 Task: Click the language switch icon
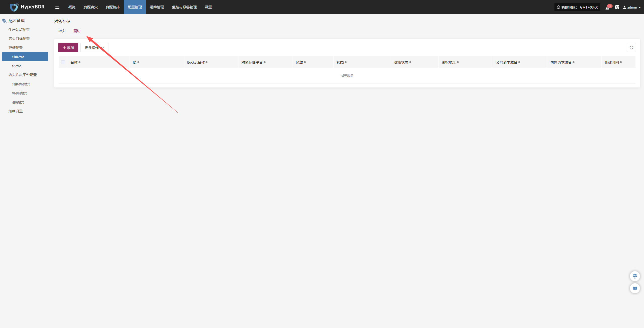[x=617, y=7]
